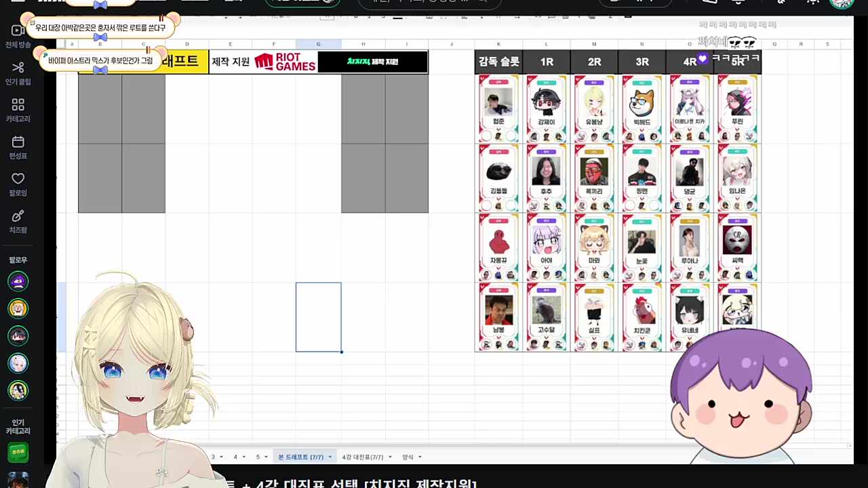This screenshot has height=488, width=868.
Task: Select the 남봉 player card
Action: point(498,317)
